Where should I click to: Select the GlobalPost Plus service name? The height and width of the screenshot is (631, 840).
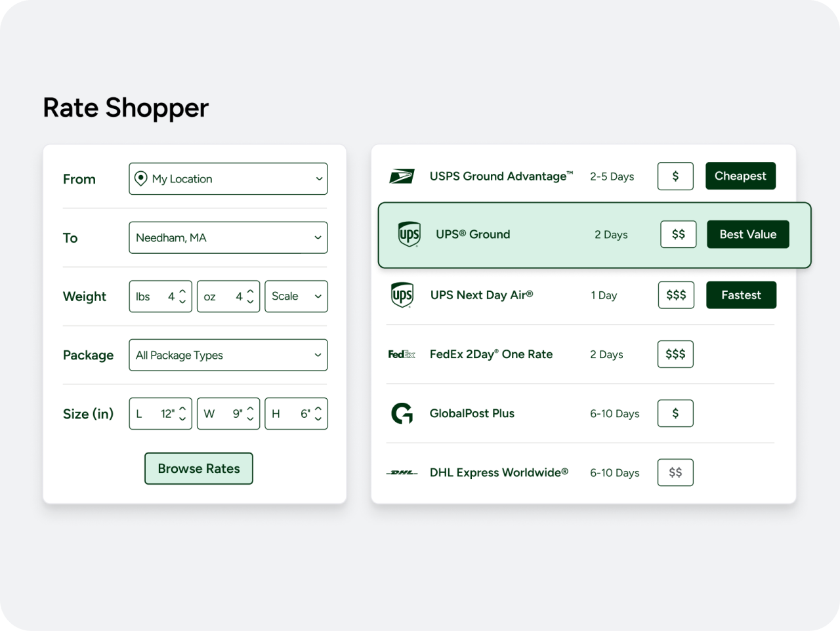[472, 413]
